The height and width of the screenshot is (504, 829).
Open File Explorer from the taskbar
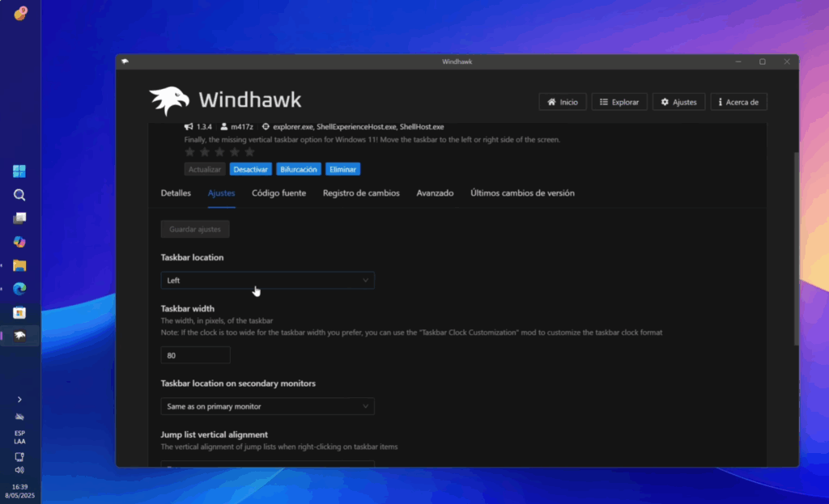(19, 265)
